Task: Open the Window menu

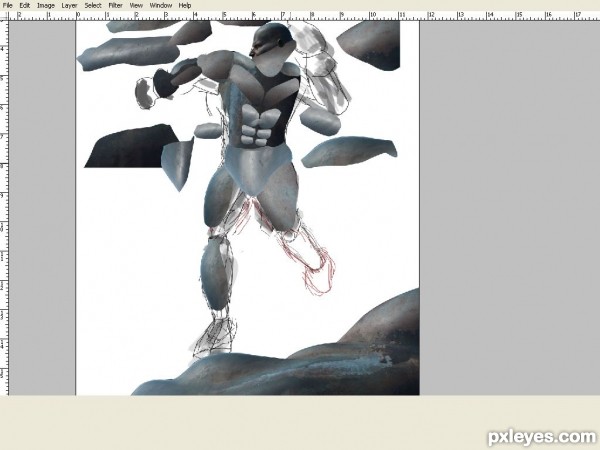Action: 161,5
